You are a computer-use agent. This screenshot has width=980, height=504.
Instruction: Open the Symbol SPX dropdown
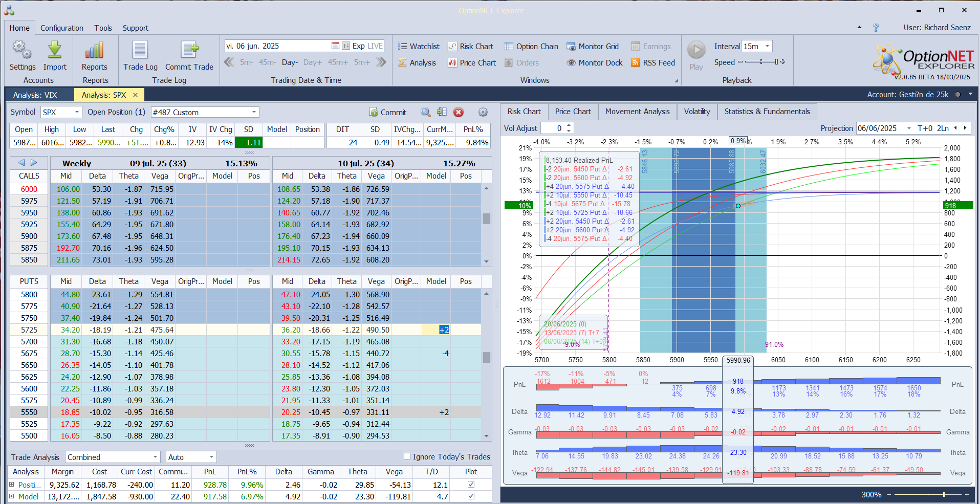click(77, 112)
